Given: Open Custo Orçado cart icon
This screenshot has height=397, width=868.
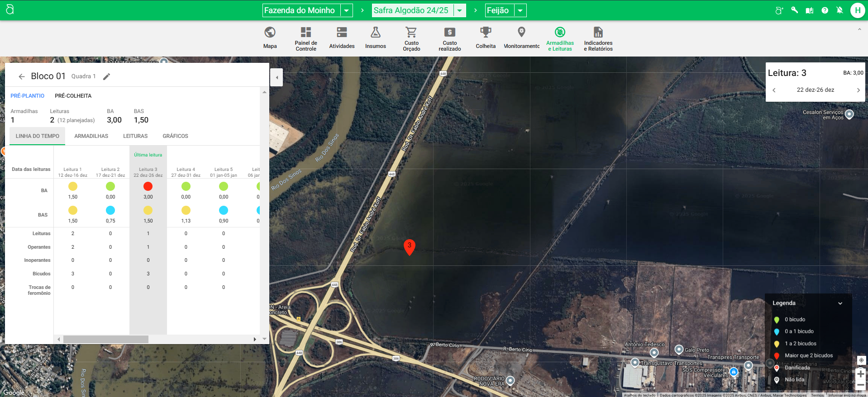Looking at the screenshot, I should pyautogui.click(x=411, y=33).
